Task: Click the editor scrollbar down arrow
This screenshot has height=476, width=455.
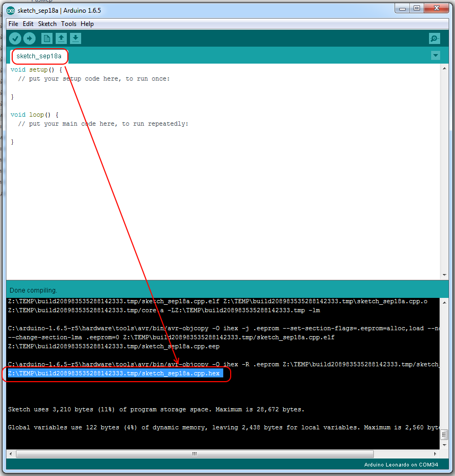Action: 444,275
